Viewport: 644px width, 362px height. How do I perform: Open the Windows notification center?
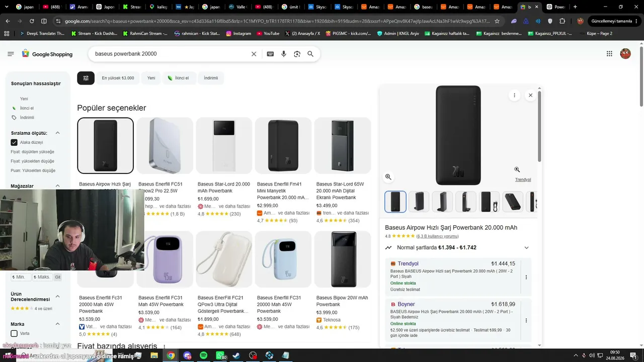[633, 355]
